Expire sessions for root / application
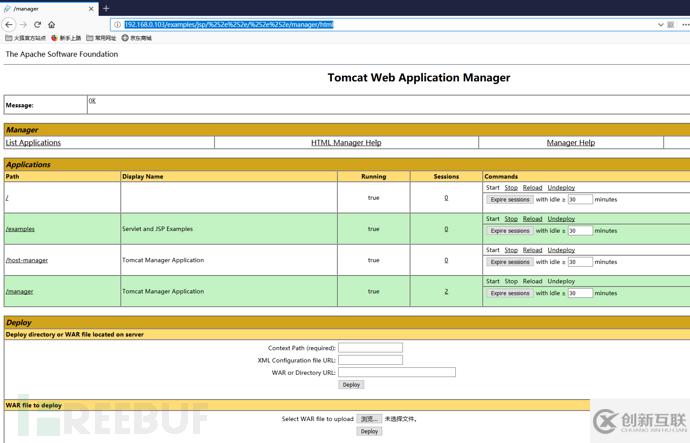The image size is (690, 443). tap(510, 199)
